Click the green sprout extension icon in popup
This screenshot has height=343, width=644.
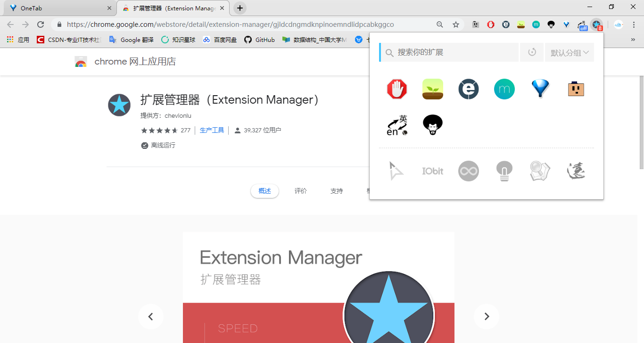tap(433, 89)
